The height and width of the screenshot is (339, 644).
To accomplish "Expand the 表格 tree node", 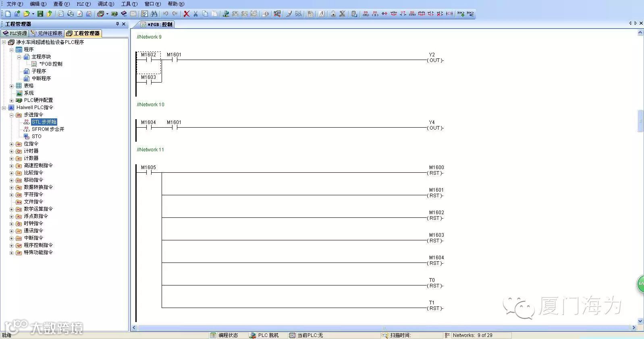I will click(12, 86).
